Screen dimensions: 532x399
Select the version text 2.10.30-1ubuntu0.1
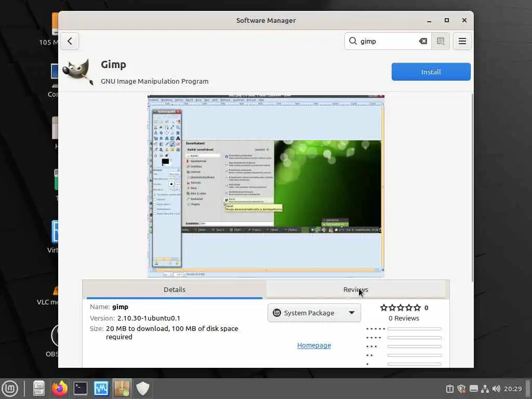[x=149, y=318]
